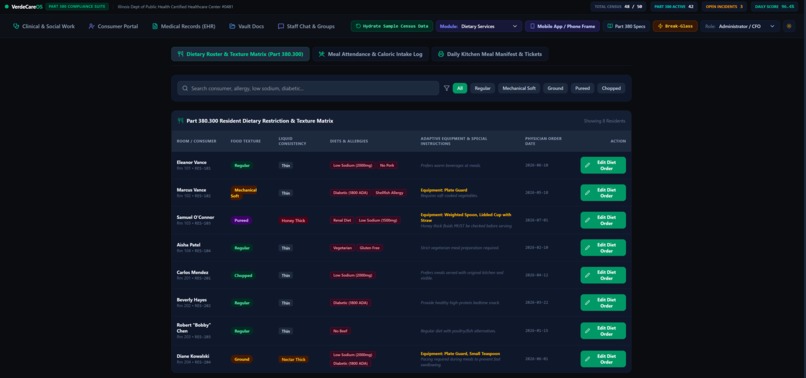Click the utensils icon in Dietary Roster tab
This screenshot has width=806, height=378.
[180, 54]
